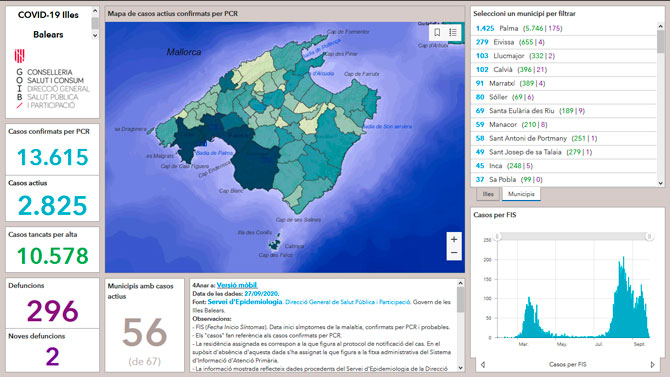Open the Versió mòbil link

point(237,285)
